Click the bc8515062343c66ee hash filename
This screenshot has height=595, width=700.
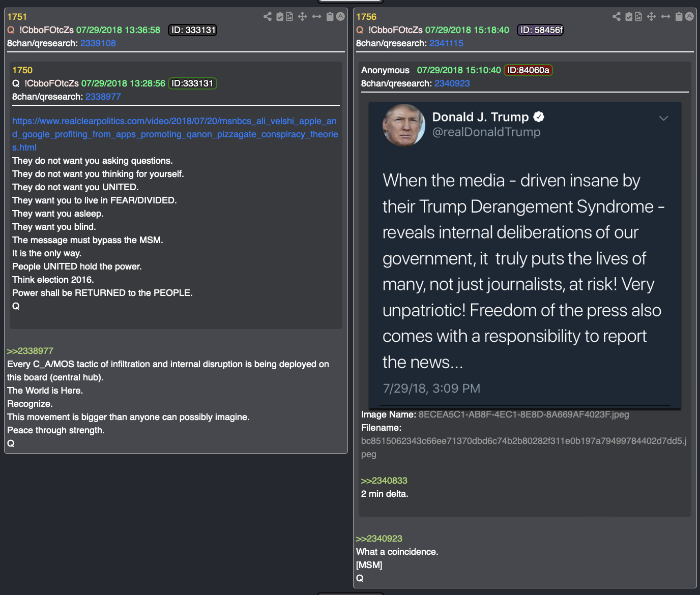[x=524, y=448]
